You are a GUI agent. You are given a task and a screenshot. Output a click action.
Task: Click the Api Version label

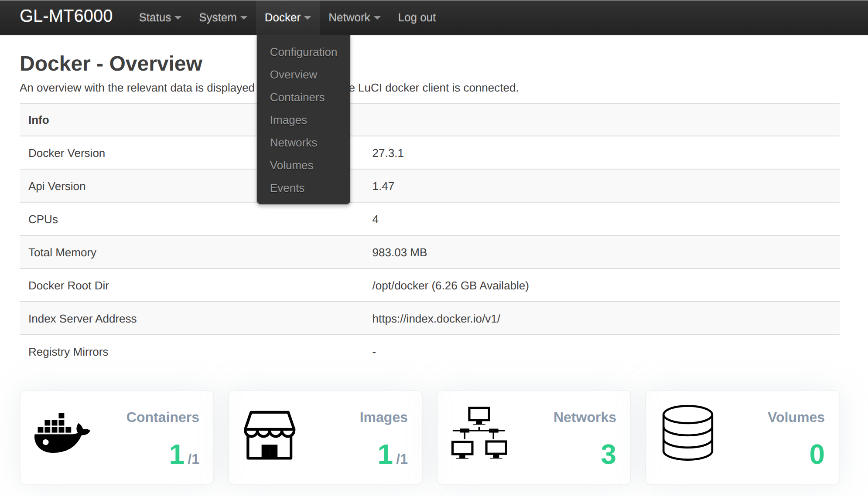(57, 186)
